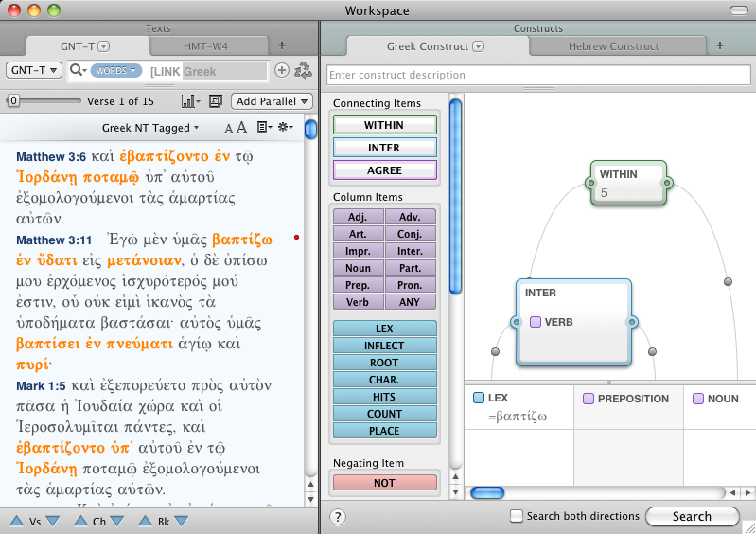
Task: Click the recycle icon next to search field
Action: click(304, 70)
